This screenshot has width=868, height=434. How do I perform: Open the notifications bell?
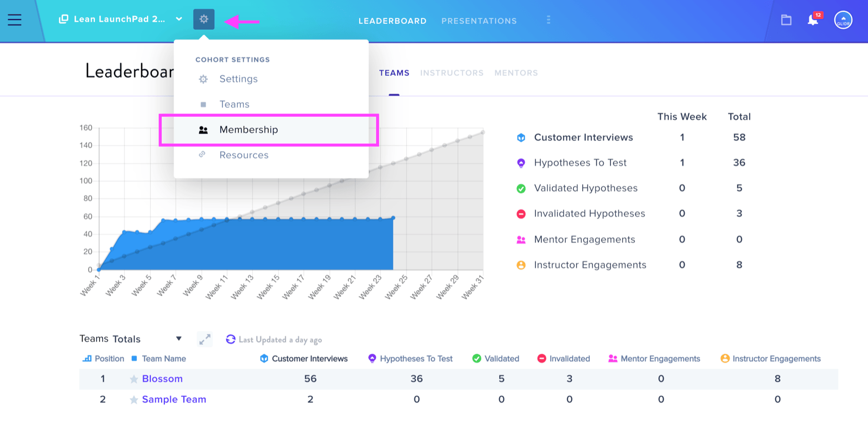(x=813, y=20)
